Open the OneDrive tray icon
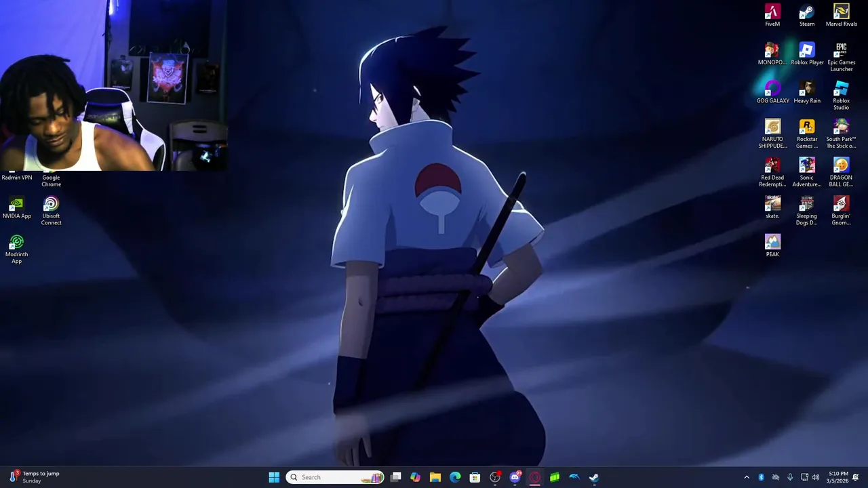 click(776, 477)
